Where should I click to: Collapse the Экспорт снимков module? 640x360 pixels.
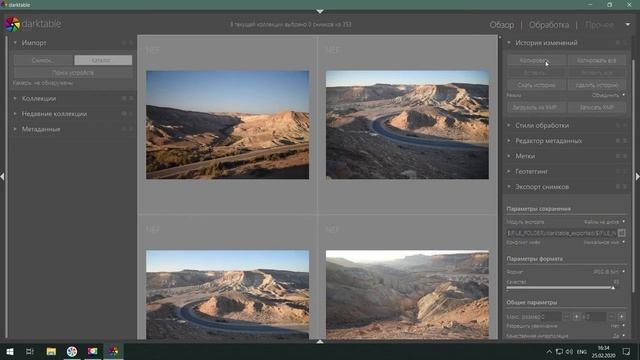click(509, 187)
